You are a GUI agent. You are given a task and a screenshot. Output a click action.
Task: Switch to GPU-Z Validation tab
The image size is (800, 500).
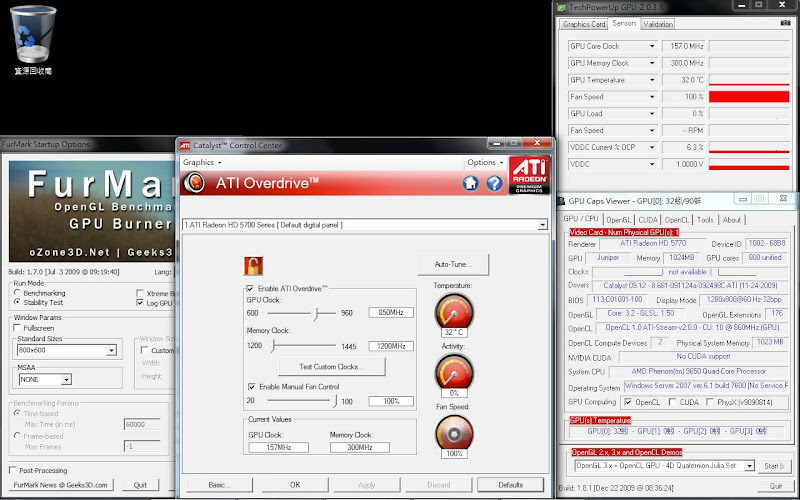click(x=658, y=24)
